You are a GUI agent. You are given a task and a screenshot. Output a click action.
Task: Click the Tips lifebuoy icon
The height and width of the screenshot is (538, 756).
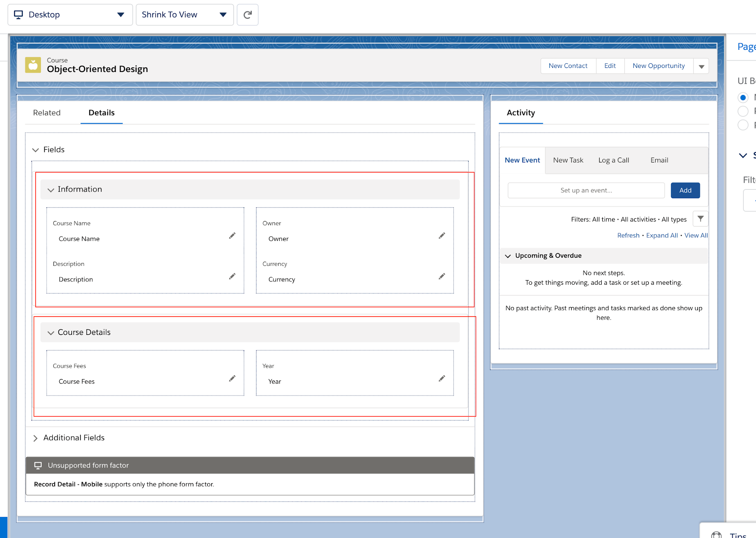tap(717, 534)
